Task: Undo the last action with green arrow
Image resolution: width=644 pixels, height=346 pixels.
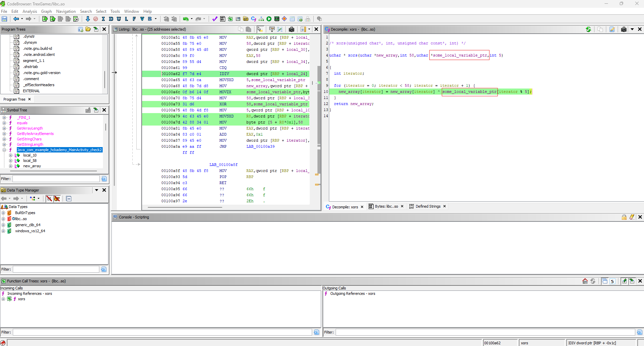Action: tap(185, 19)
